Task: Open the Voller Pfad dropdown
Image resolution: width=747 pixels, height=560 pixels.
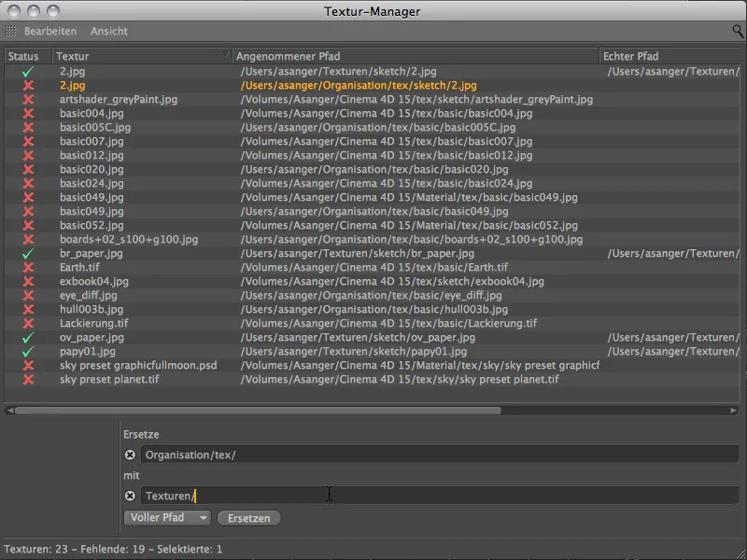Action: pyautogui.click(x=167, y=518)
